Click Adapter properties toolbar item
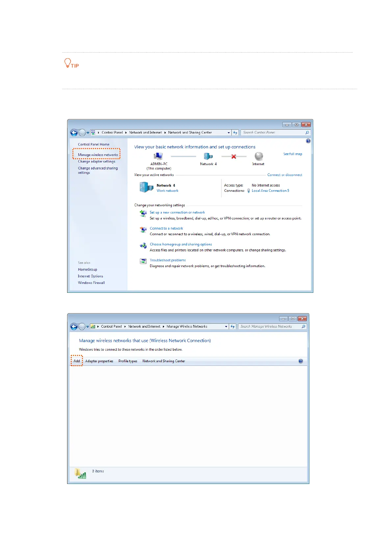Screen dimensions: 392x554 tap(99, 361)
